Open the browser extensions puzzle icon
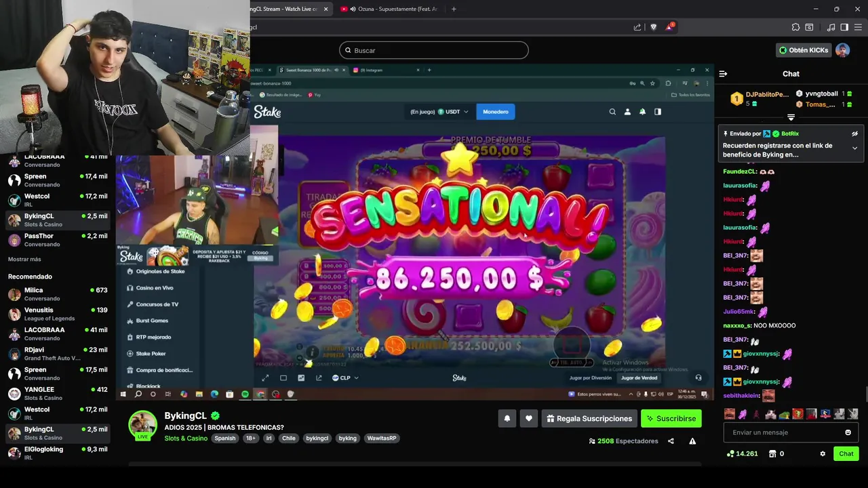This screenshot has height=488, width=868. tap(795, 27)
